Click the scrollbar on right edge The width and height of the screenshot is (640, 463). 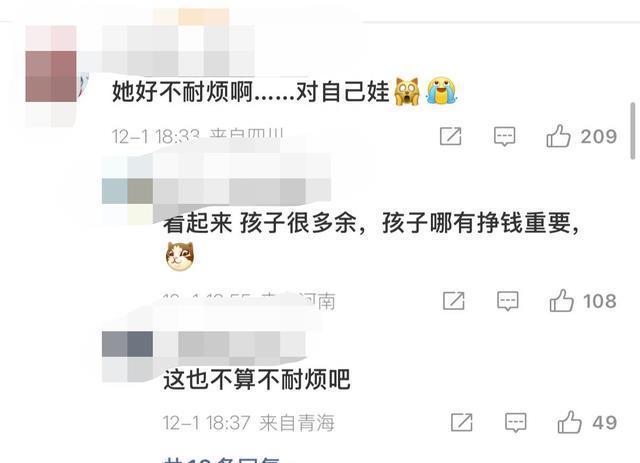pyautogui.click(x=633, y=131)
